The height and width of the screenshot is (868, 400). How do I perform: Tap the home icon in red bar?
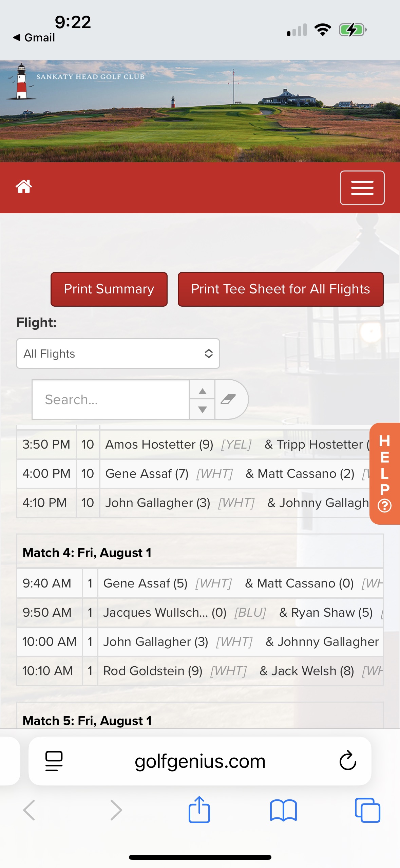point(24,186)
